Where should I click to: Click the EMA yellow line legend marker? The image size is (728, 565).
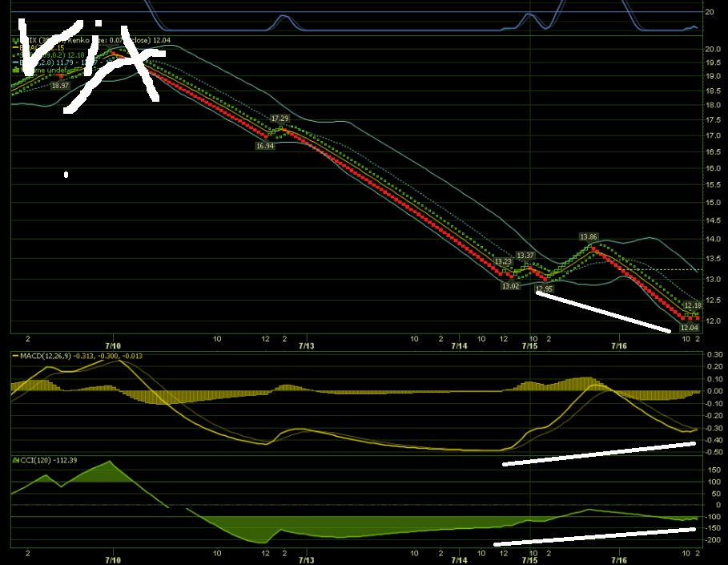tap(15, 47)
